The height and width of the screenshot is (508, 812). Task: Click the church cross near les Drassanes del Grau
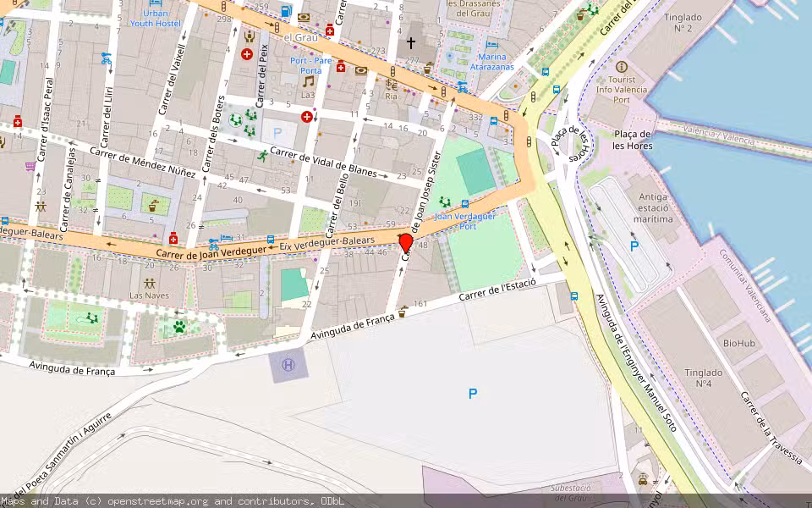pos(410,41)
